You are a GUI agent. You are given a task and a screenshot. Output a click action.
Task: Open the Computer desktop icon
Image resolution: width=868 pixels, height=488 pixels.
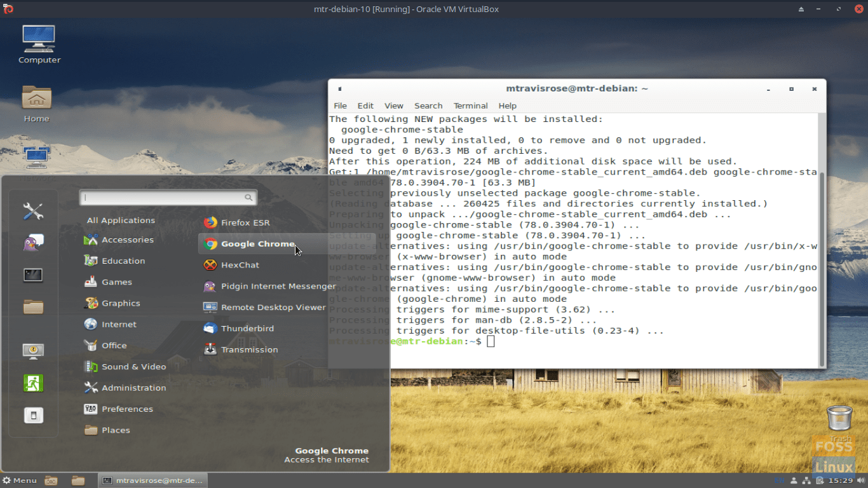coord(39,44)
